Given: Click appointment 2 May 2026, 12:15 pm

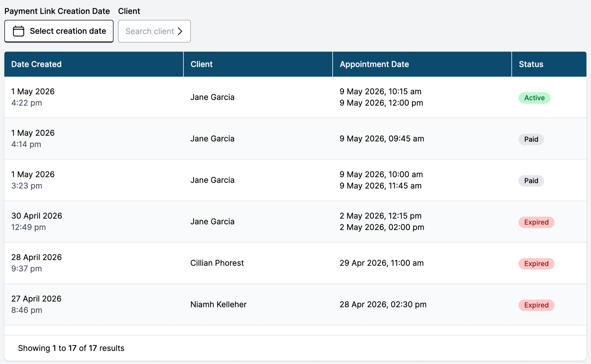Looking at the screenshot, I should [x=380, y=216].
